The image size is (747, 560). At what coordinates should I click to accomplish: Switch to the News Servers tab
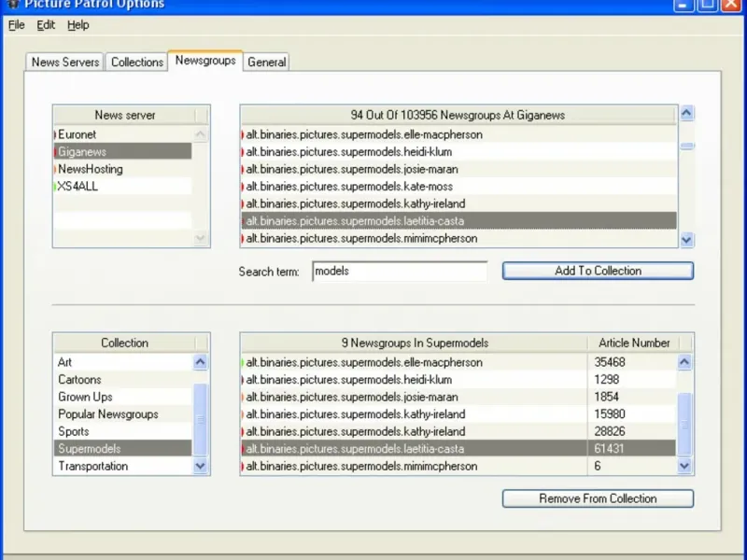tap(65, 63)
